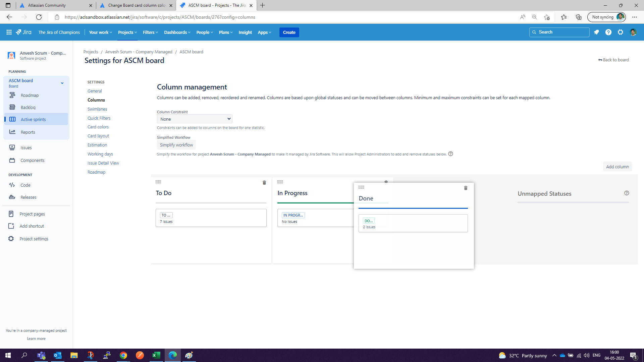Open Jira settings gear in top bar
Image resolution: width=644 pixels, height=362 pixels.
pyautogui.click(x=621, y=32)
